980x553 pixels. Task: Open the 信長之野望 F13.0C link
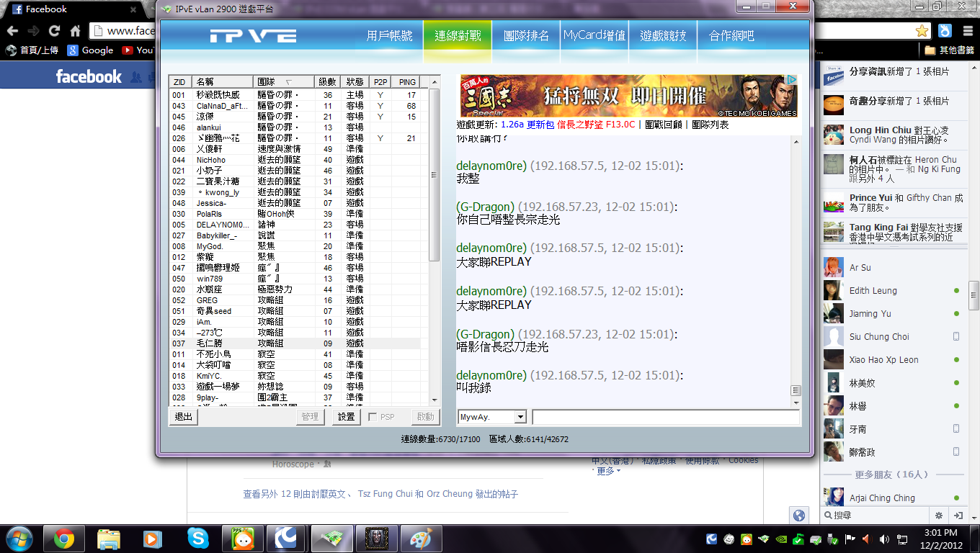pos(596,125)
